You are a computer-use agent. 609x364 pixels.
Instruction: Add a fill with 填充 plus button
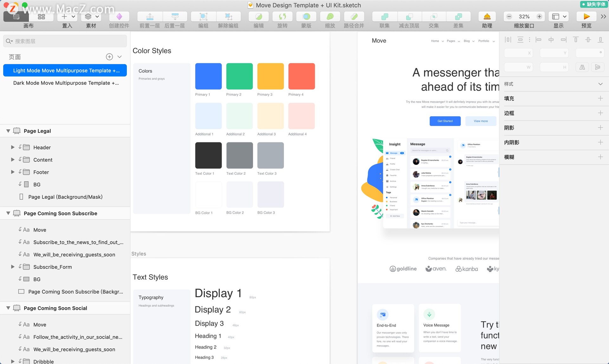pos(600,98)
